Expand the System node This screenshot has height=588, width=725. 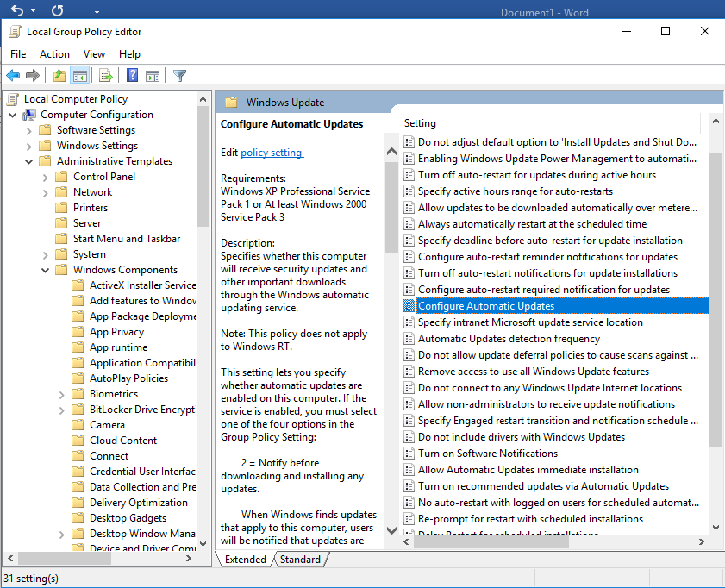[45, 254]
